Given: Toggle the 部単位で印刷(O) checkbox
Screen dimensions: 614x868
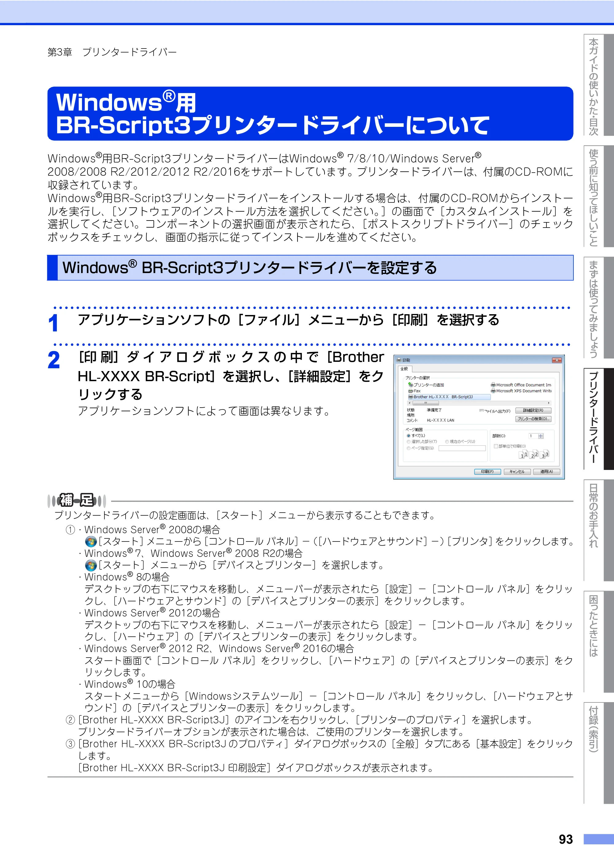Looking at the screenshot, I should click(x=496, y=446).
